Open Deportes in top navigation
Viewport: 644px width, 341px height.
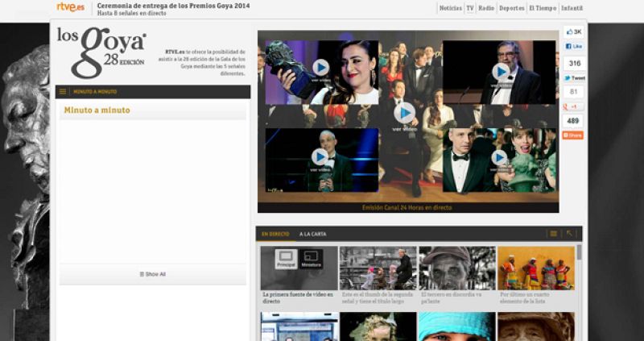pos(512,8)
